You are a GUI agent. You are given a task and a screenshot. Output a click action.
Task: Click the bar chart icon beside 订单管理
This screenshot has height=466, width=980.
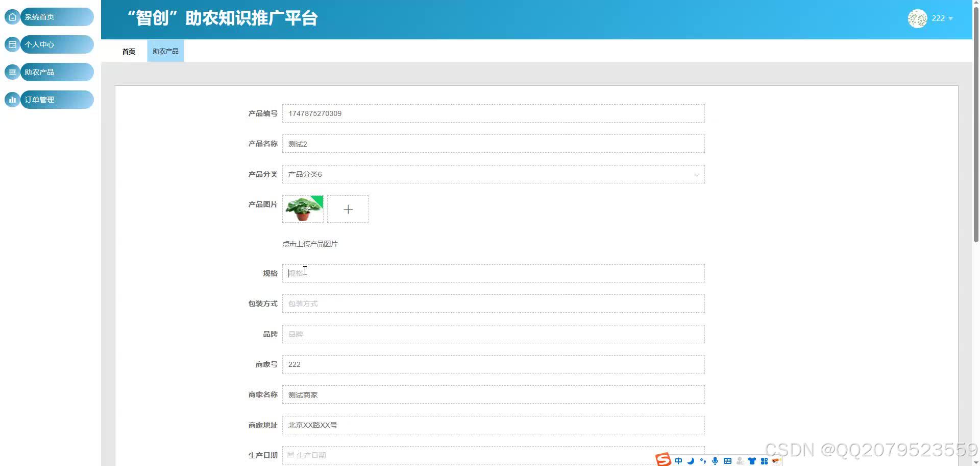coord(12,100)
